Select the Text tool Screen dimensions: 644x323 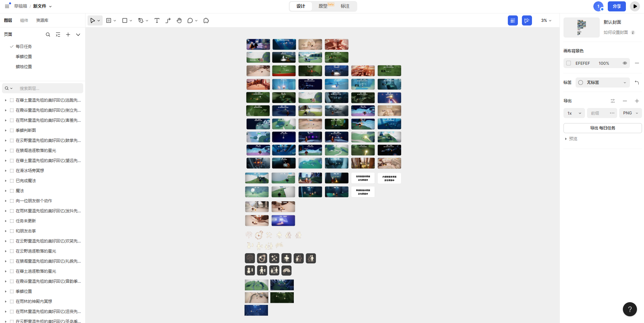click(x=157, y=20)
